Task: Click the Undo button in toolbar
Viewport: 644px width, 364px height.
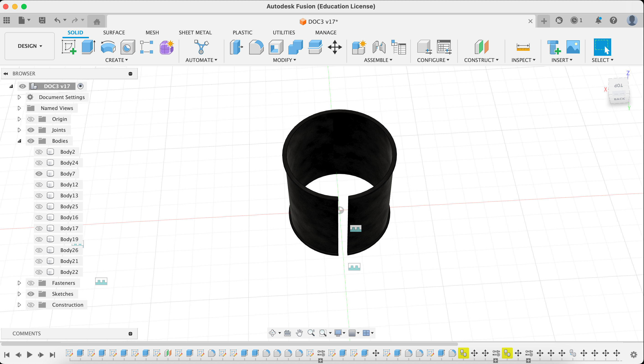Action: tap(57, 20)
